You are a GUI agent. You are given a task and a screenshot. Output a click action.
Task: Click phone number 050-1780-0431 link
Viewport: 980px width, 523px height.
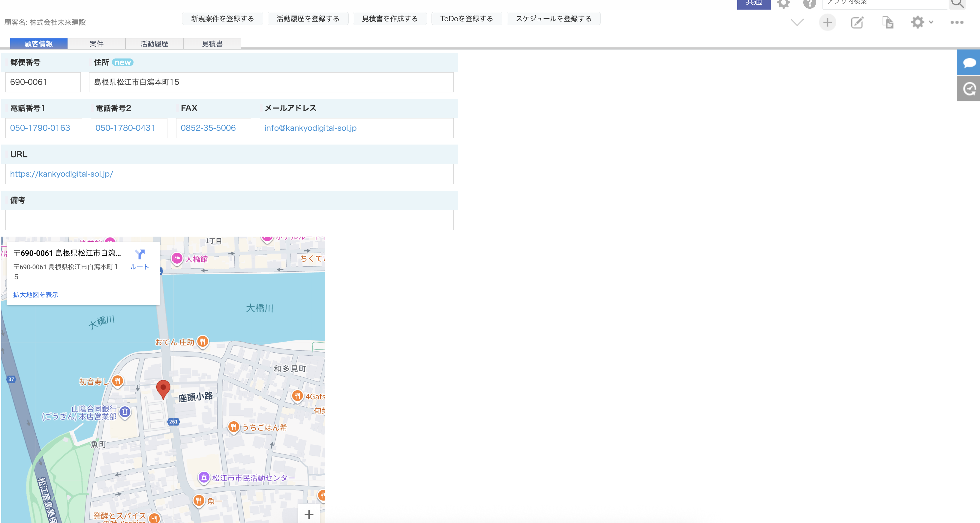(125, 128)
